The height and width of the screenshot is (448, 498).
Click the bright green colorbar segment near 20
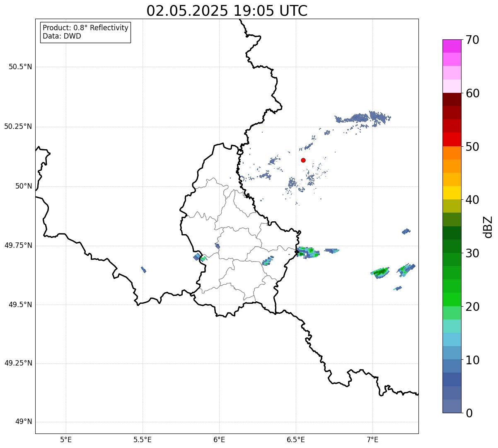click(x=452, y=300)
